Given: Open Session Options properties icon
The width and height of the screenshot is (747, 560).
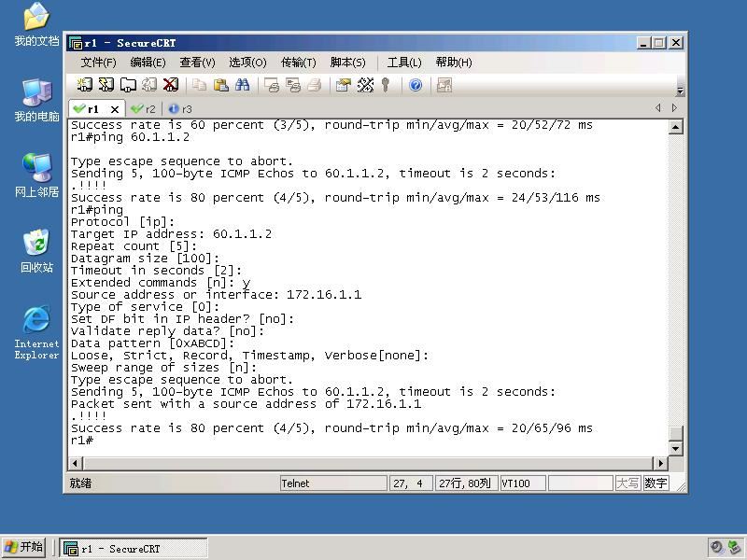Looking at the screenshot, I should coord(343,85).
